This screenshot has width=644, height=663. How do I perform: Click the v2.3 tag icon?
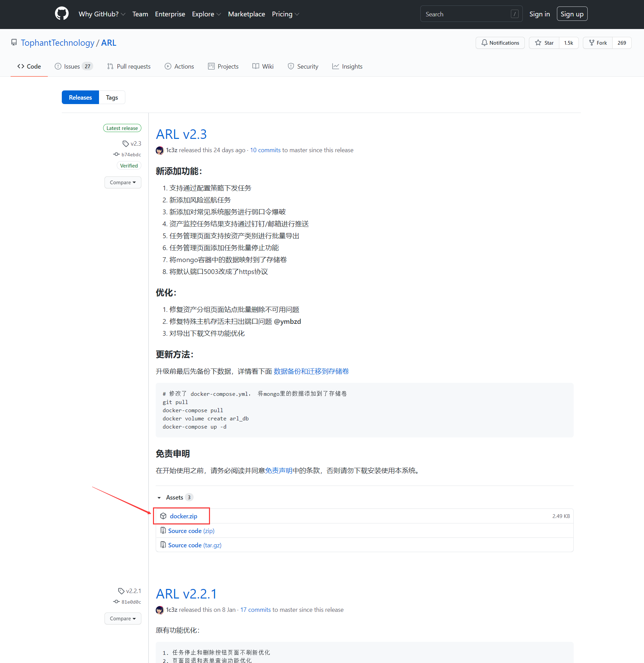click(125, 143)
